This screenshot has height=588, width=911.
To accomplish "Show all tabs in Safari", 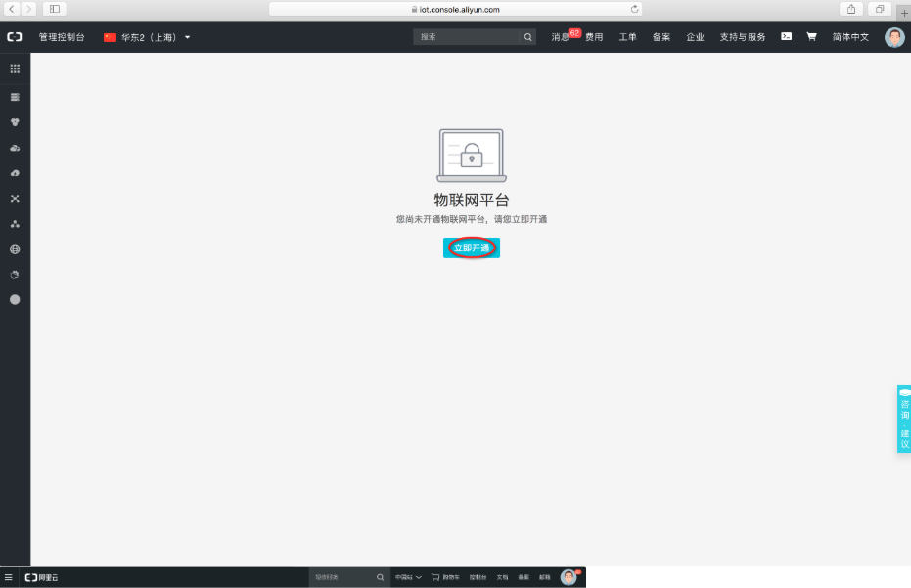I will pos(880,9).
